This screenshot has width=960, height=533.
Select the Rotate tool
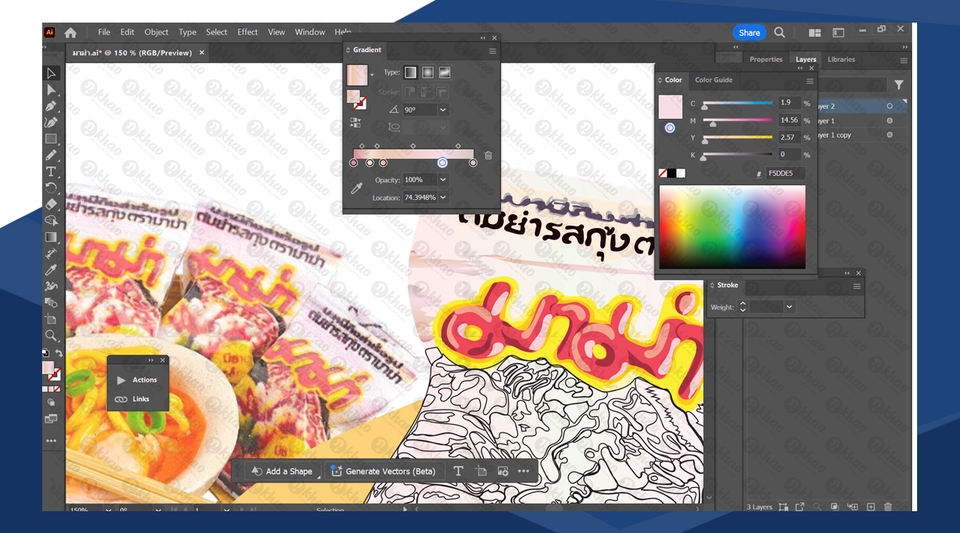click(51, 188)
